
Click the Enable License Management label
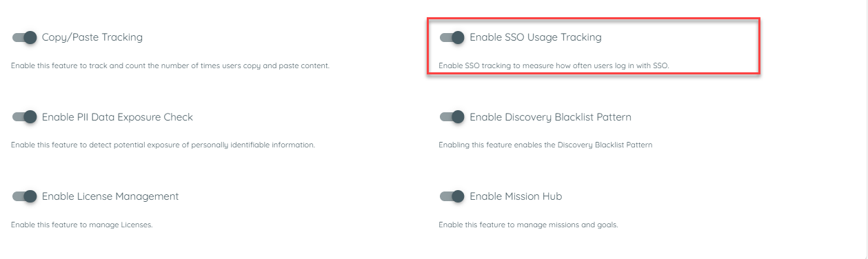pyautogui.click(x=110, y=196)
